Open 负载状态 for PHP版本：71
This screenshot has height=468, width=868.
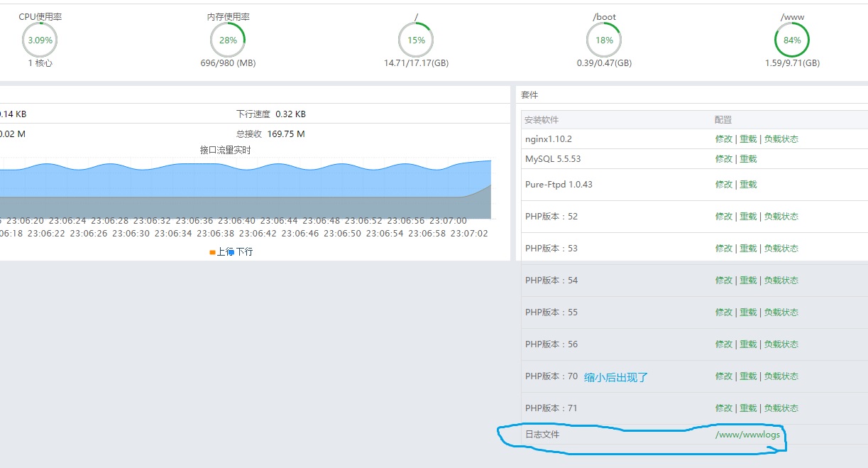[x=781, y=408]
